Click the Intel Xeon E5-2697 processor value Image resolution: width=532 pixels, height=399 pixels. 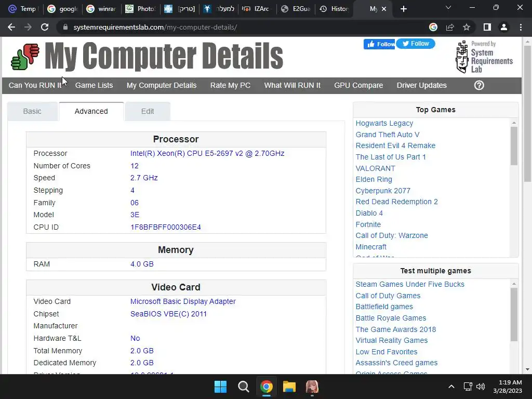point(207,153)
